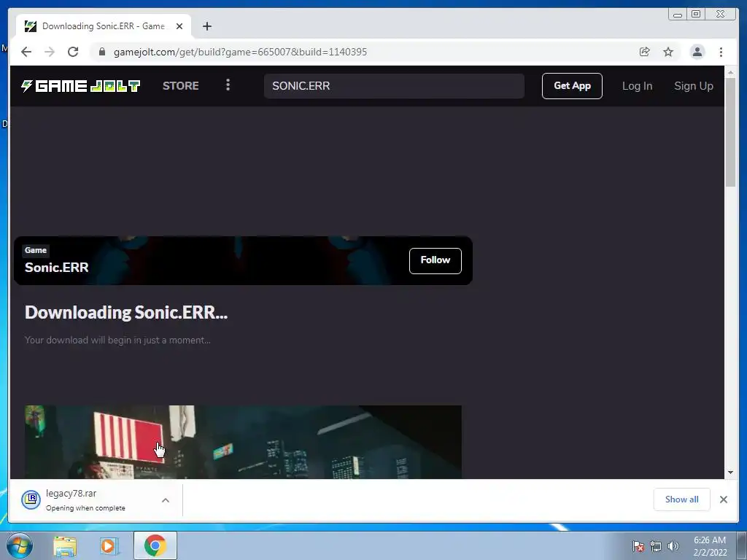Click the Game Jolt logo
The image size is (747, 560).
pyautogui.click(x=80, y=86)
